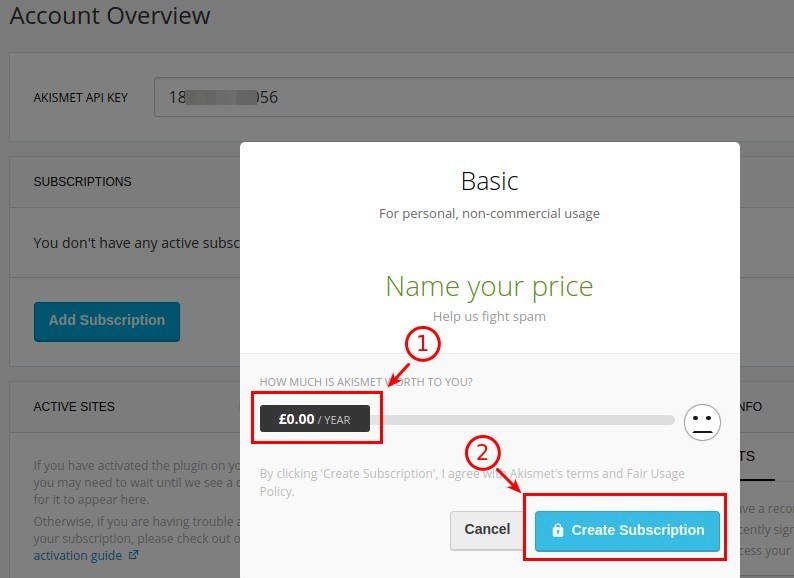This screenshot has width=794, height=578.
Task: Click the Akismet API key field
Action: (473, 97)
